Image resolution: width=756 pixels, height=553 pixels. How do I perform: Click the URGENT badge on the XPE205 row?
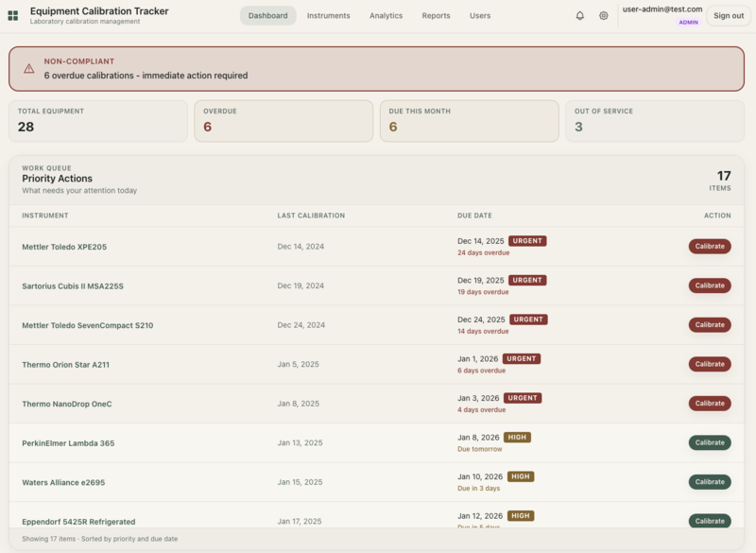pos(527,240)
